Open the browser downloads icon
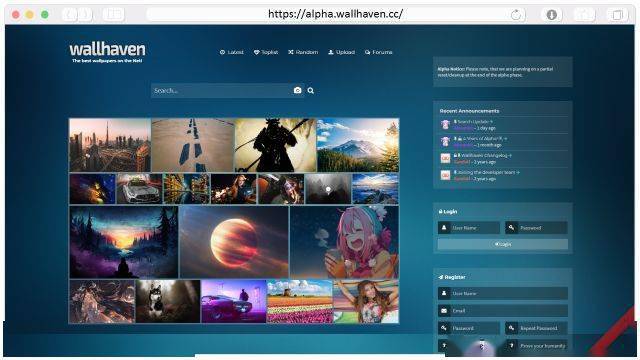The image size is (640, 360). click(x=551, y=15)
